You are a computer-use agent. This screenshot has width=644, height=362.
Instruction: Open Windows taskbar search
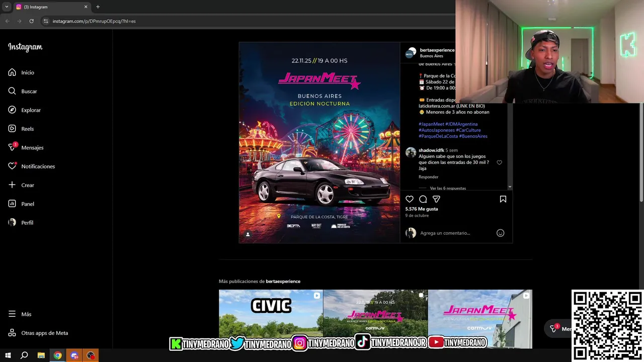pos(24,355)
